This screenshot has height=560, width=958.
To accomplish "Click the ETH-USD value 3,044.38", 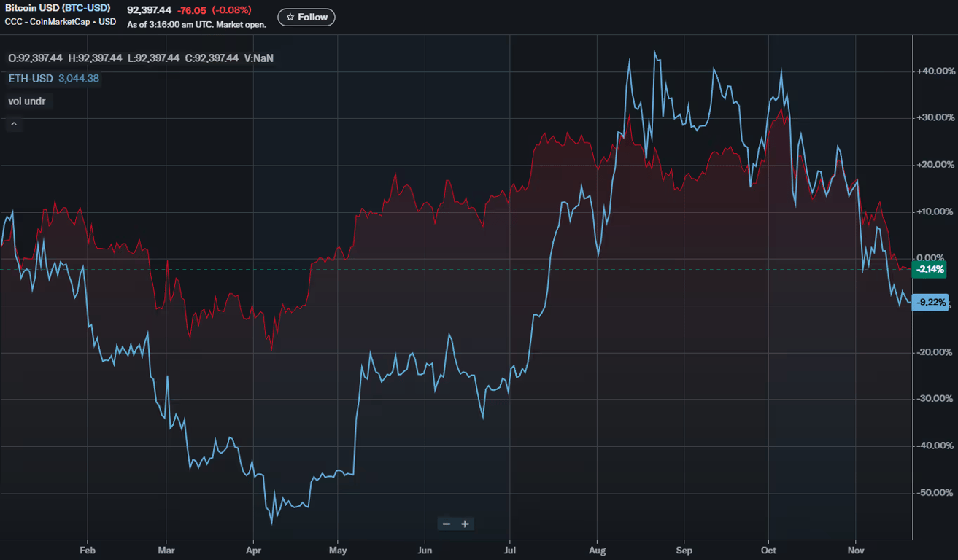I will pos(79,79).
